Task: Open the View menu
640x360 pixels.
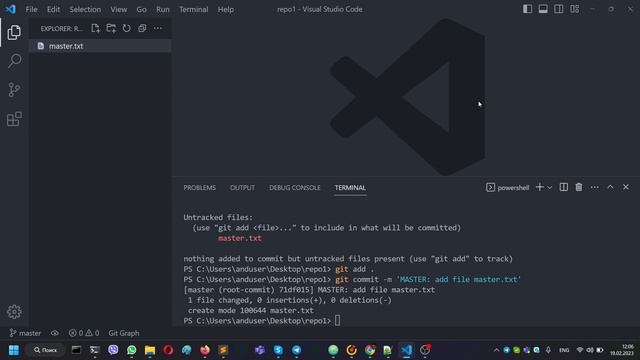Action: pos(118,9)
